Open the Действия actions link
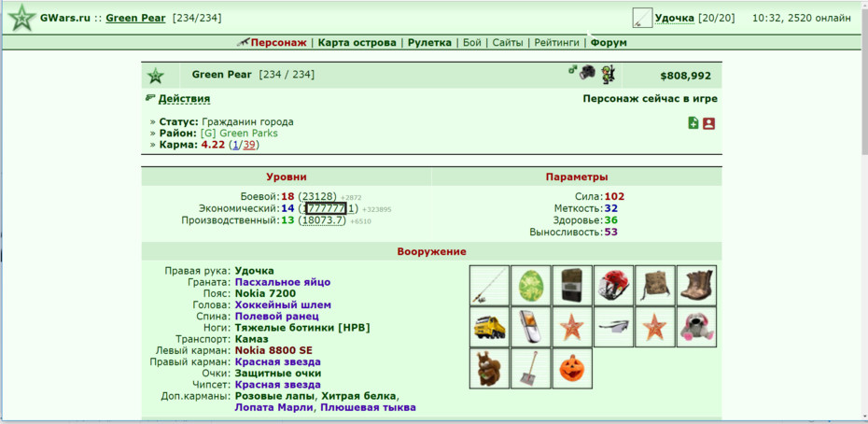Screen dimensions: 868x424 [185, 99]
